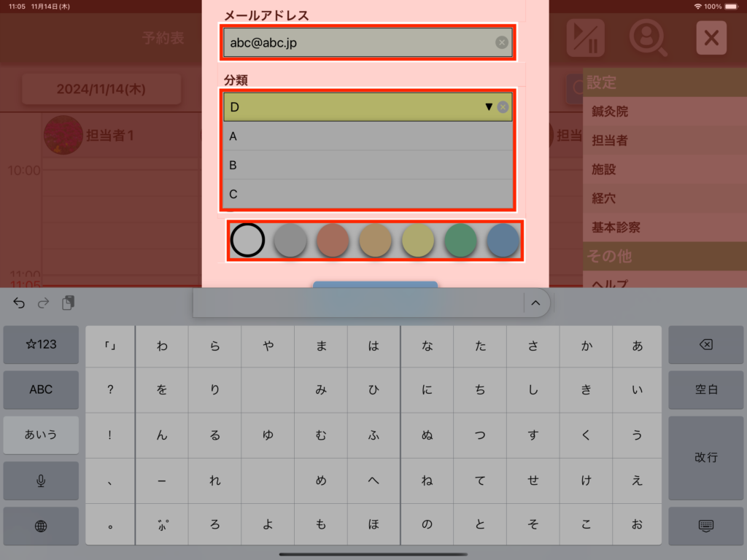Screen dimensions: 747x560
Task: Clear the 分類 category field value
Action: [x=503, y=107]
